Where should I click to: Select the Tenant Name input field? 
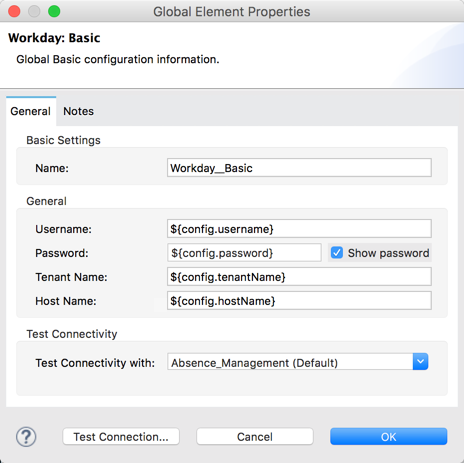click(x=299, y=277)
